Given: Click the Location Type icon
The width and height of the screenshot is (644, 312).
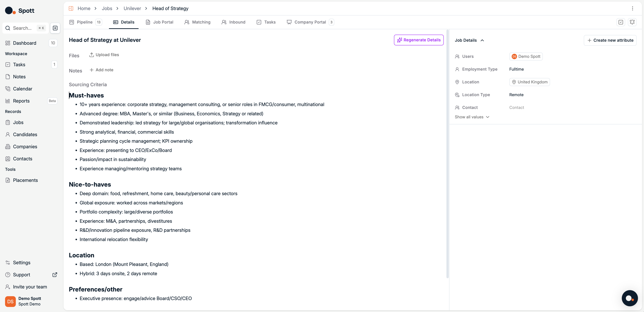Looking at the screenshot, I should 457,95.
